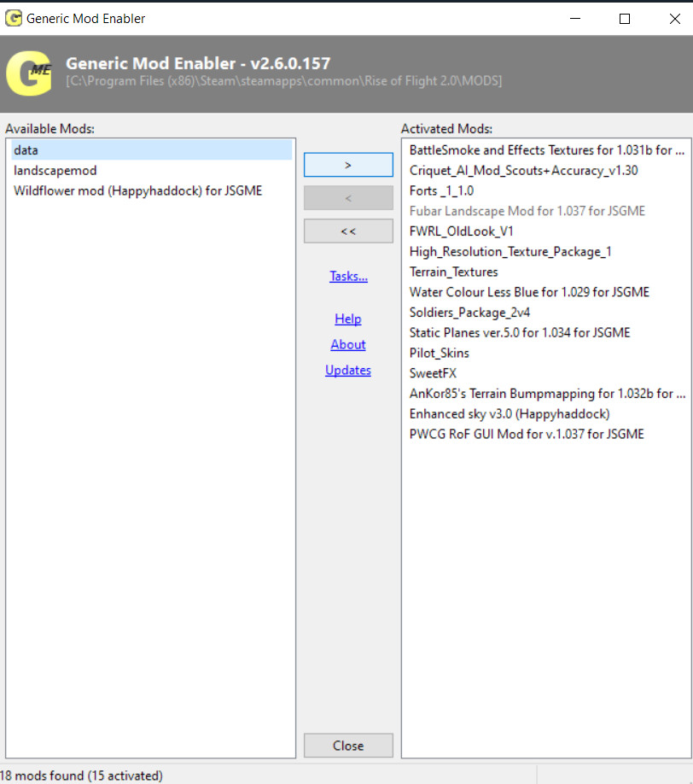
Task: Select the 'data' available mod
Action: click(151, 150)
